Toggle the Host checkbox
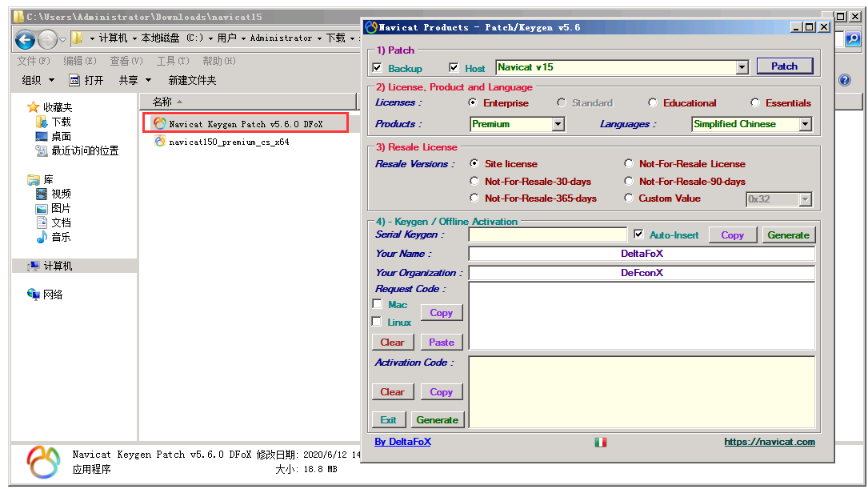This screenshot has height=489, width=868. [454, 67]
